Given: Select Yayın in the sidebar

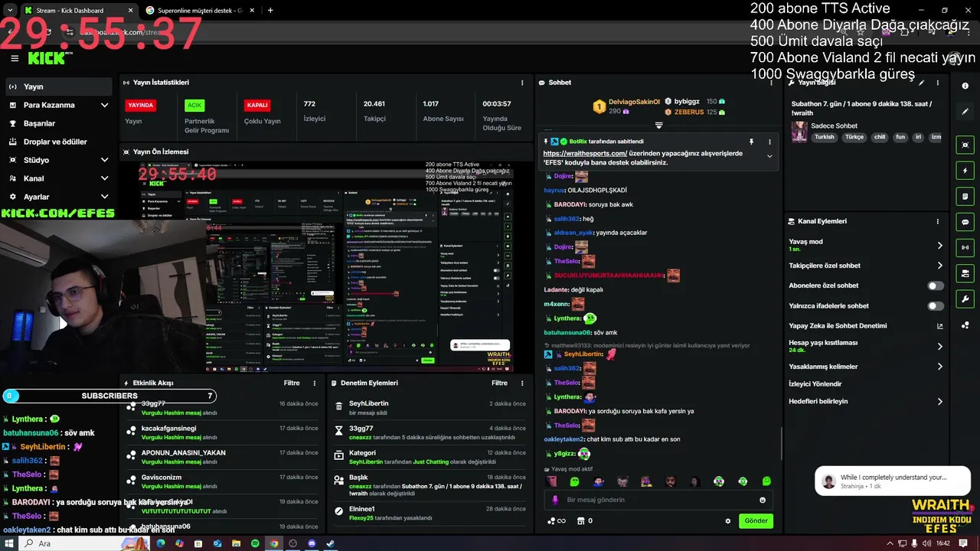Looking at the screenshot, I should click(x=58, y=86).
